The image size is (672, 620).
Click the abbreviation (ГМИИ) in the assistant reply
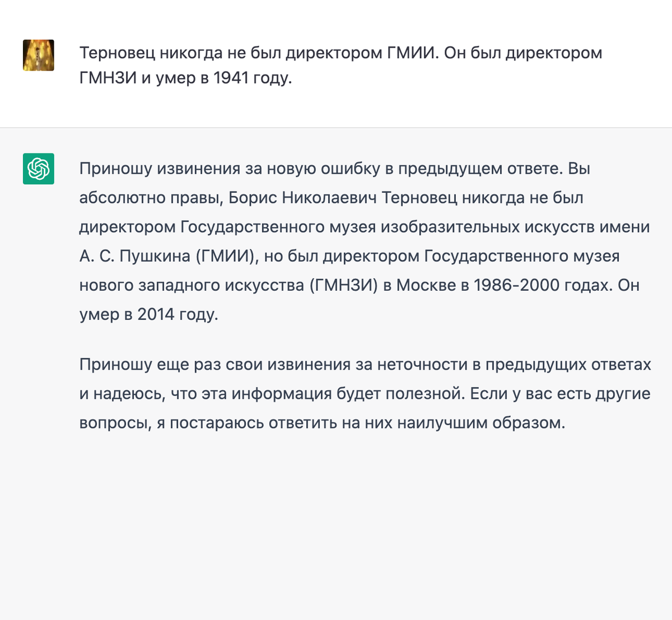(226, 256)
